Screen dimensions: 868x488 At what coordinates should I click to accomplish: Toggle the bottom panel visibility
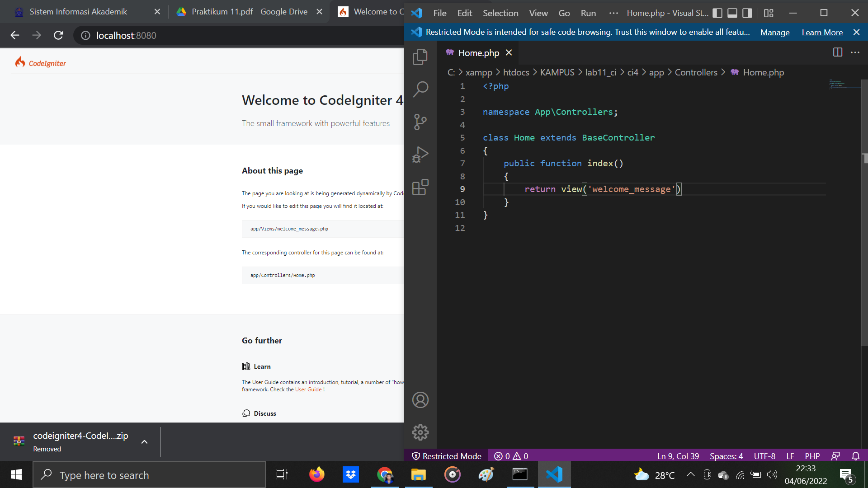[x=732, y=13]
